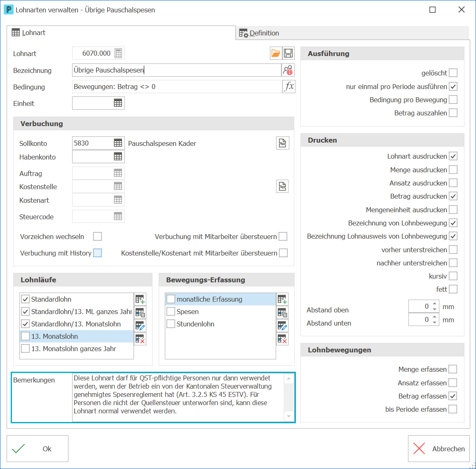Delete the selected Lohnläufe entry
476x469 pixels.
(x=140, y=339)
